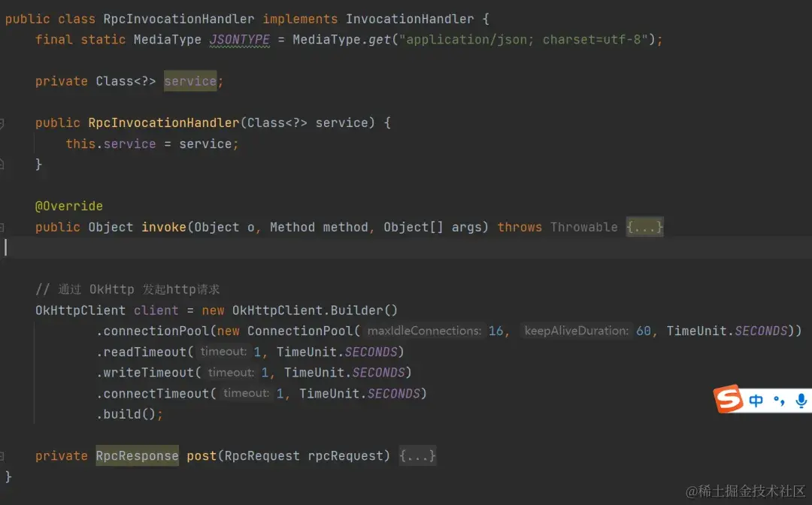Viewport: 812px width, 505px height.
Task: Click the .readTimeout method call
Action: [x=141, y=352]
